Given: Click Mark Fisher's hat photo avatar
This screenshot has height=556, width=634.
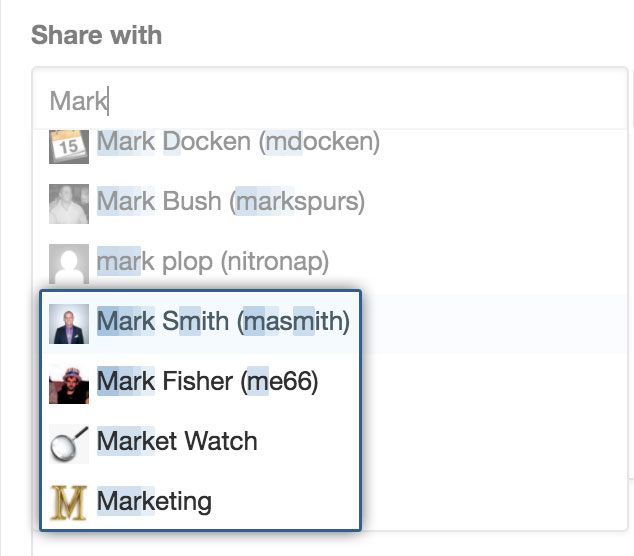Looking at the screenshot, I should (x=69, y=384).
